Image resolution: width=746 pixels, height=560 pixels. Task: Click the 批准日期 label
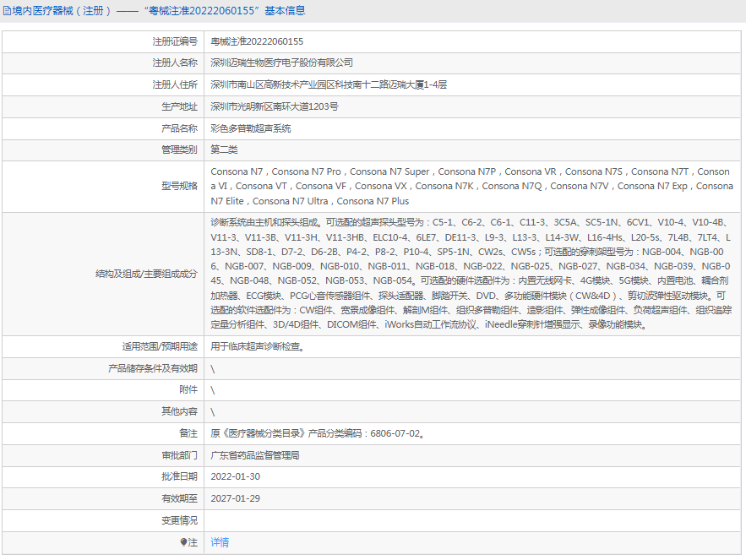pos(179,476)
